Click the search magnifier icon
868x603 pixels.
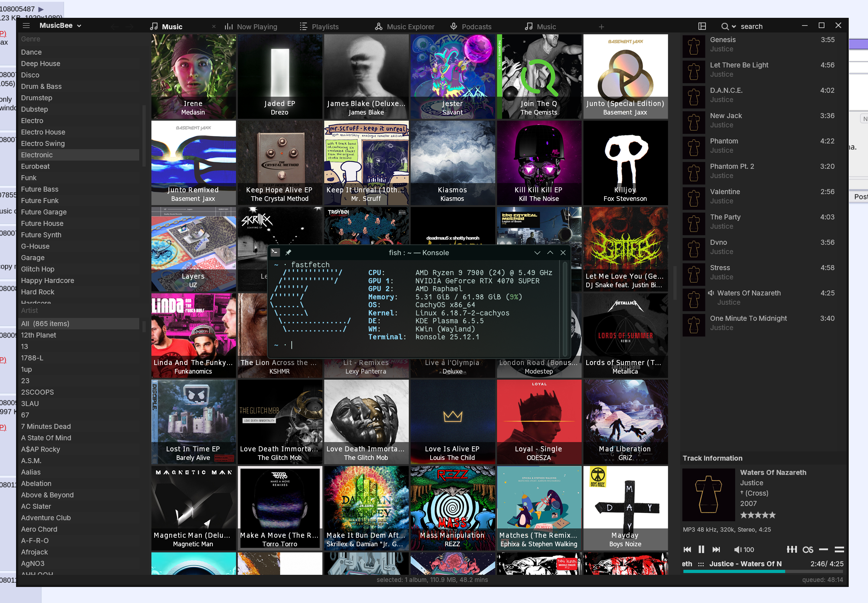pyautogui.click(x=725, y=26)
